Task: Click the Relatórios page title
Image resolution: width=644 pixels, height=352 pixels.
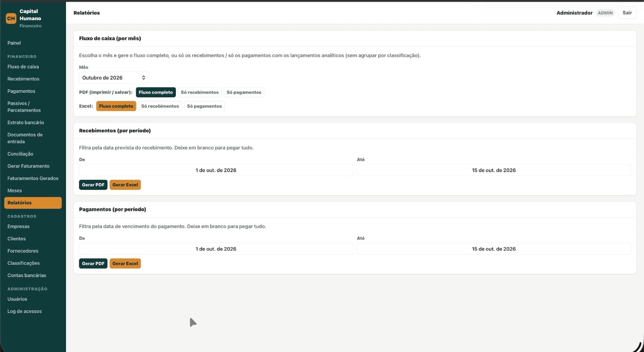Action: [87, 13]
